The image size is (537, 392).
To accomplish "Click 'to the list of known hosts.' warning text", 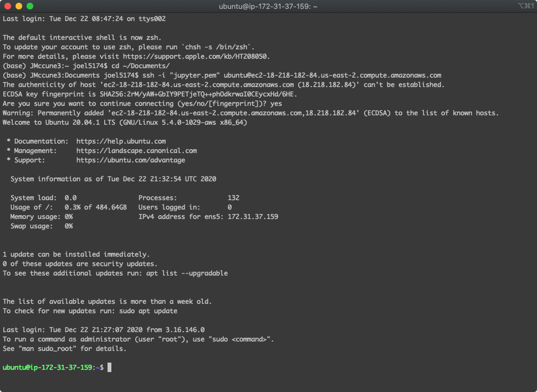I will [447, 113].
